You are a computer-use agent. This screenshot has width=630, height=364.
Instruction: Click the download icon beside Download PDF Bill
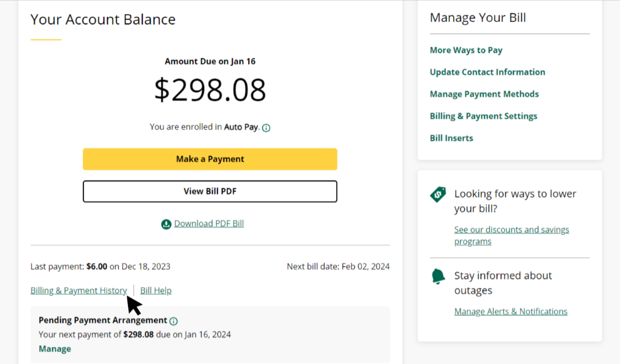(165, 224)
